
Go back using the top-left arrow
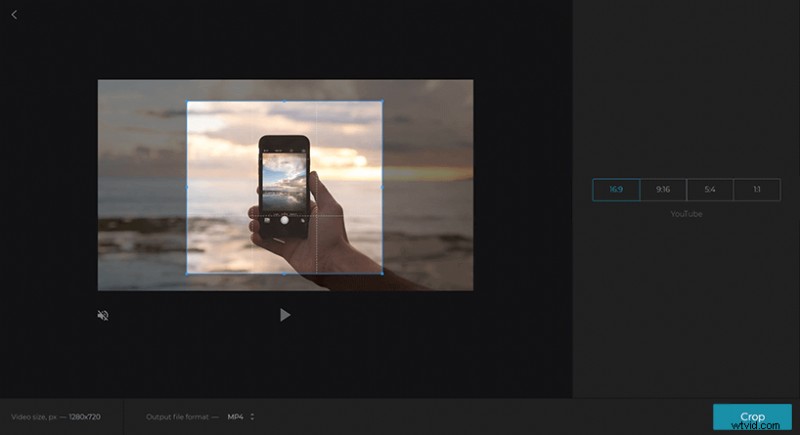(x=14, y=15)
